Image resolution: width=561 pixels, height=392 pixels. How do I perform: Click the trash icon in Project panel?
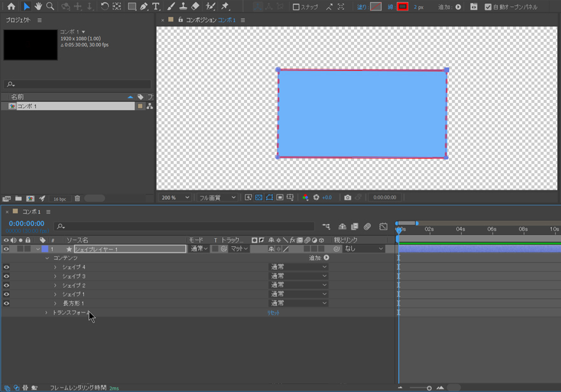(x=77, y=199)
